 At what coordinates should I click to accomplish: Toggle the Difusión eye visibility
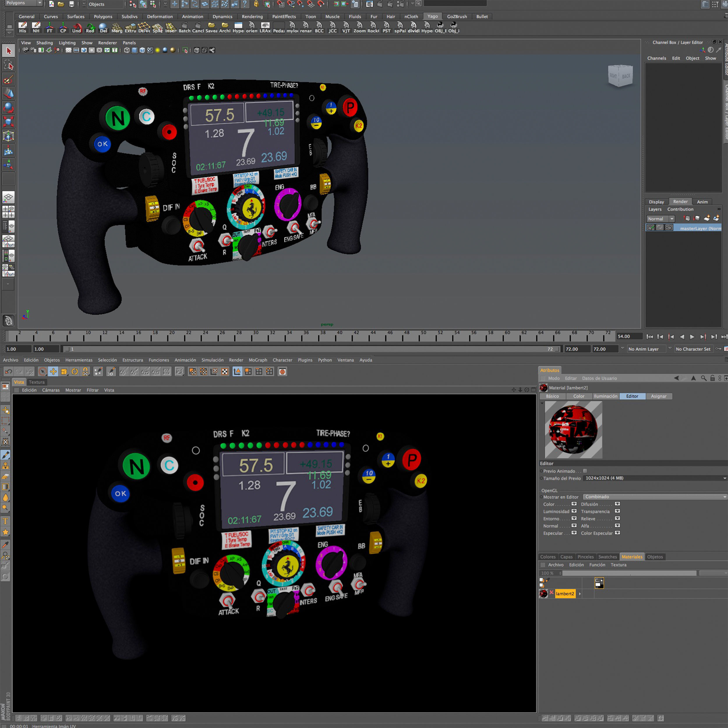pos(617,504)
